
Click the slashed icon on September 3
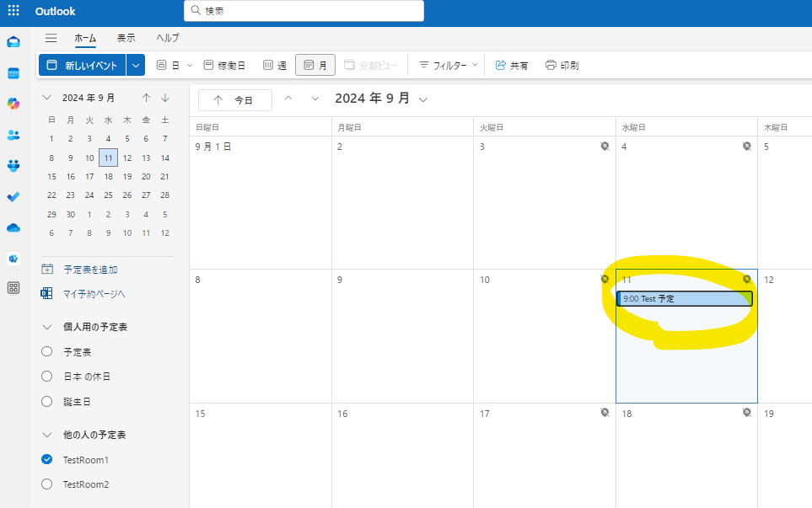click(x=605, y=147)
